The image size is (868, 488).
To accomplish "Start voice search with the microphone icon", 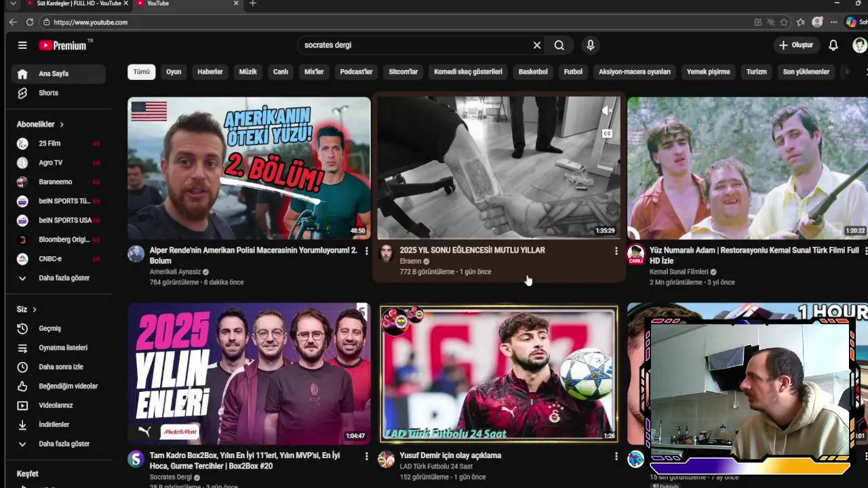I will (x=591, y=45).
